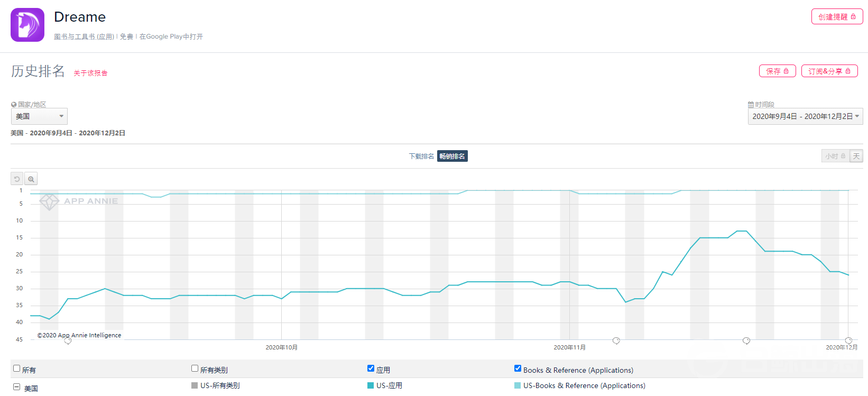The image size is (868, 396).
Task: Click the 美国 - 2020年9月4日 - 2020年12月2日 summary text
Action: [68, 133]
